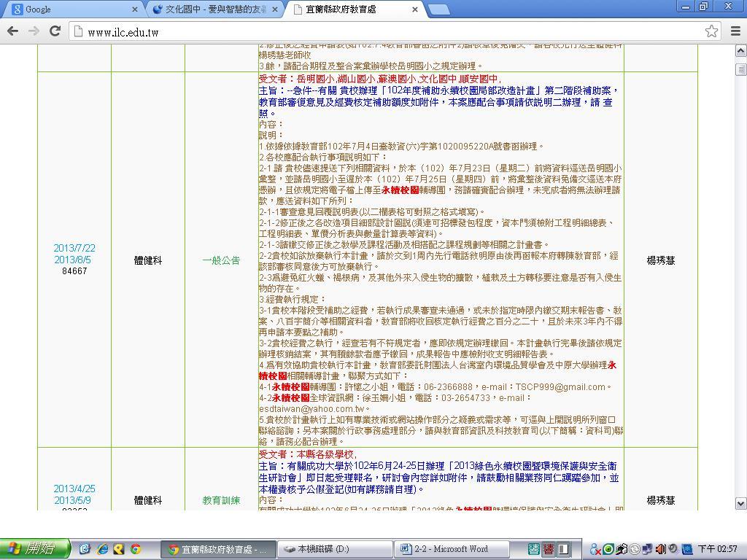Launch Internet Explorer from quick launch
The image size is (747, 560).
pyautogui.click(x=102, y=549)
